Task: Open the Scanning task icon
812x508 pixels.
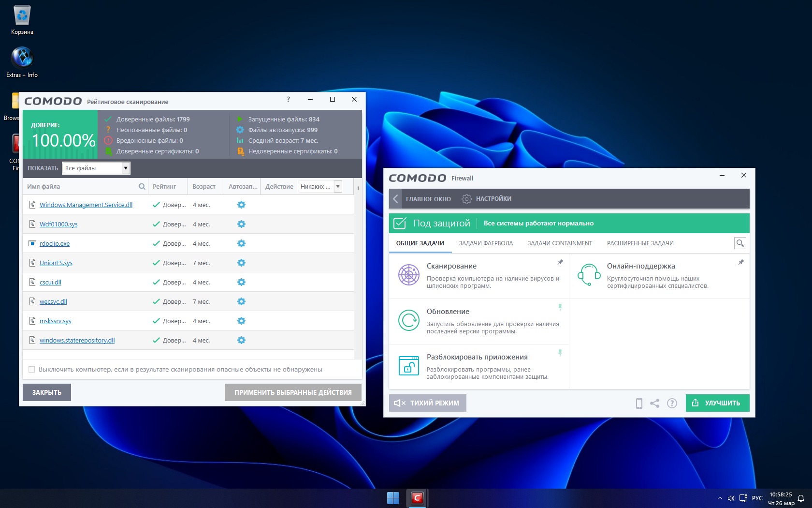Action: click(x=408, y=275)
